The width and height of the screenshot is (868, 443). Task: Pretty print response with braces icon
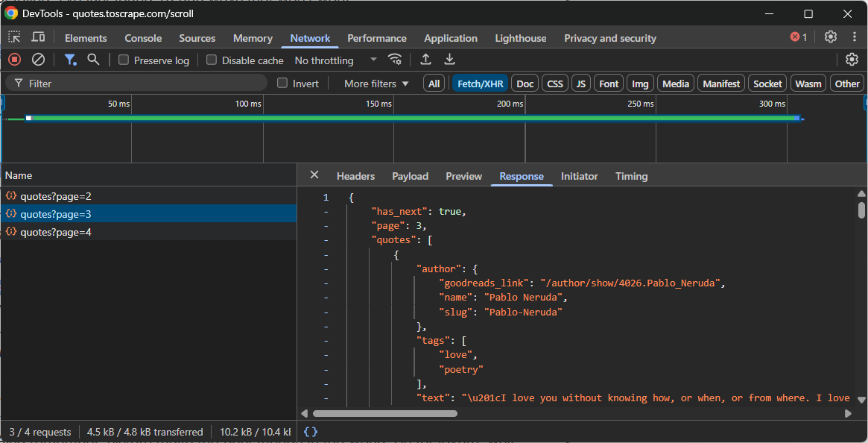311,431
